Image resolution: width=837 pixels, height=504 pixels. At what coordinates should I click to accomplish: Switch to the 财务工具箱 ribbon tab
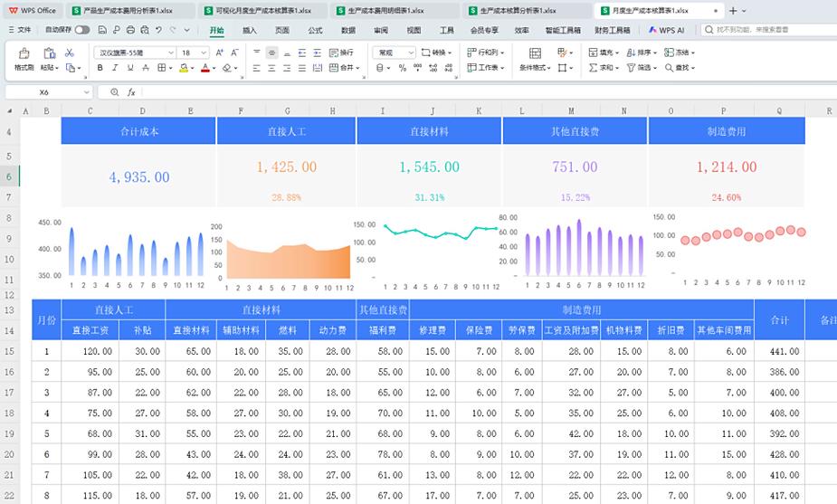613,31
